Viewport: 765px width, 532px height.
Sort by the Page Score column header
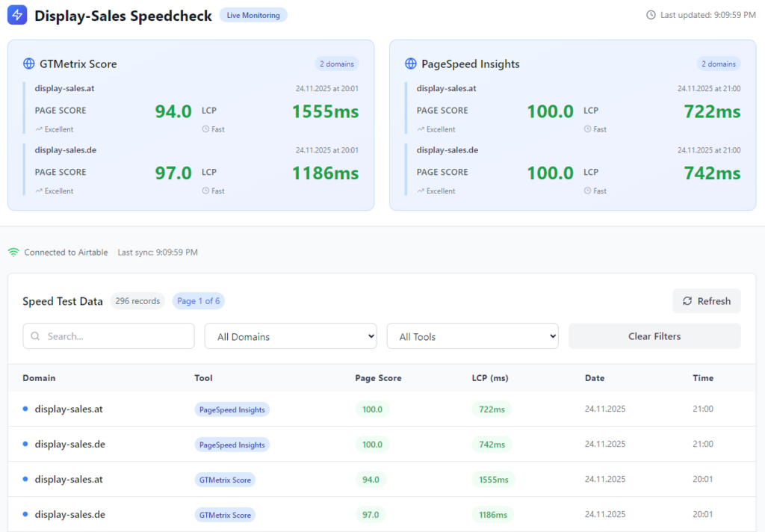tap(378, 378)
